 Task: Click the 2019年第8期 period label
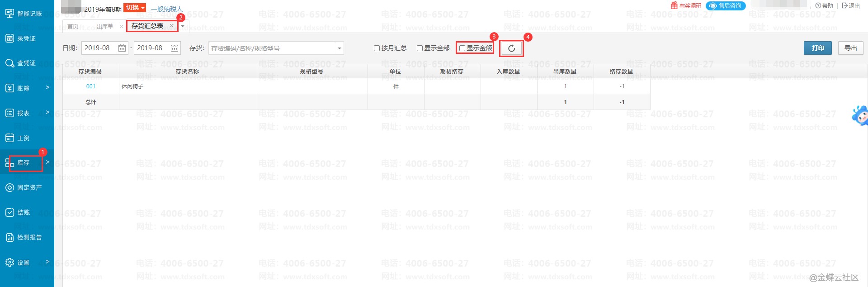(103, 9)
